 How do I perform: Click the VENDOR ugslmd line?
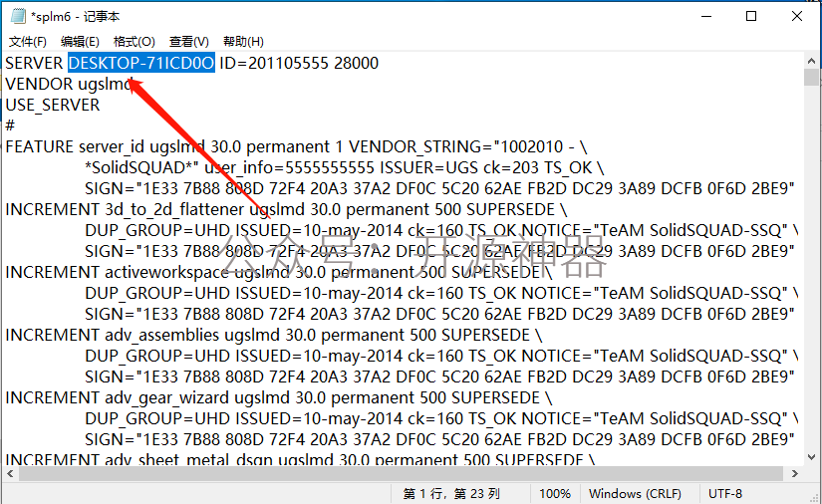pyautogui.click(x=69, y=84)
